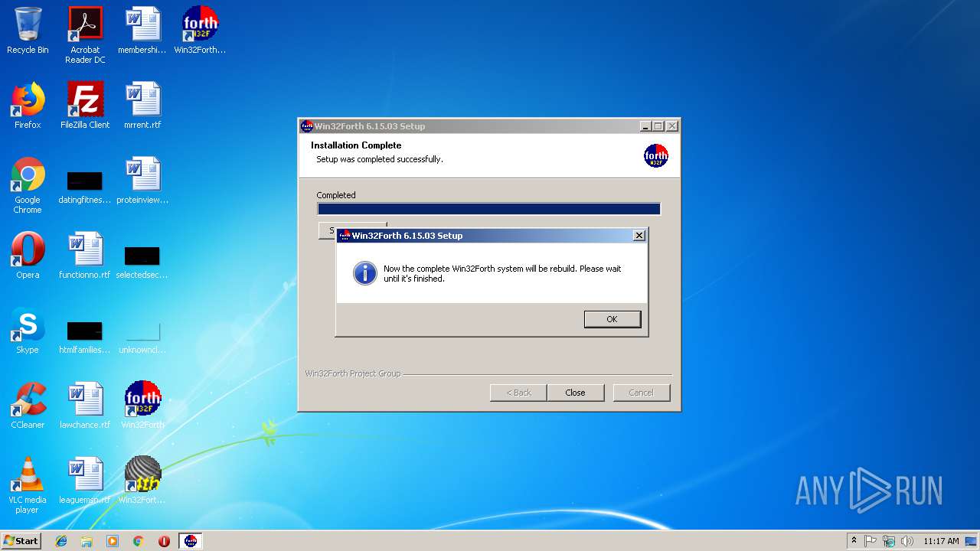The image size is (980, 551).
Task: Click the Win32Forth logo in Setup header
Action: pyautogui.click(x=656, y=156)
